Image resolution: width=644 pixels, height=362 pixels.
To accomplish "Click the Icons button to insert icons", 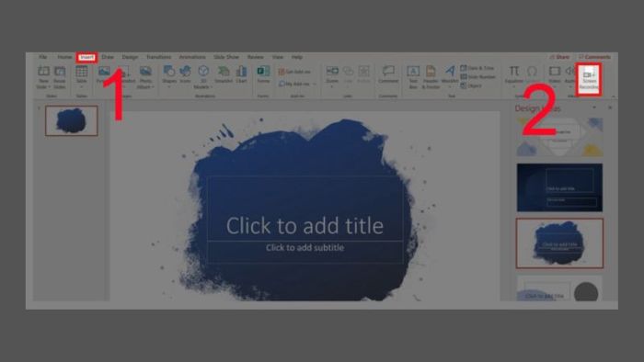I will (x=185, y=74).
